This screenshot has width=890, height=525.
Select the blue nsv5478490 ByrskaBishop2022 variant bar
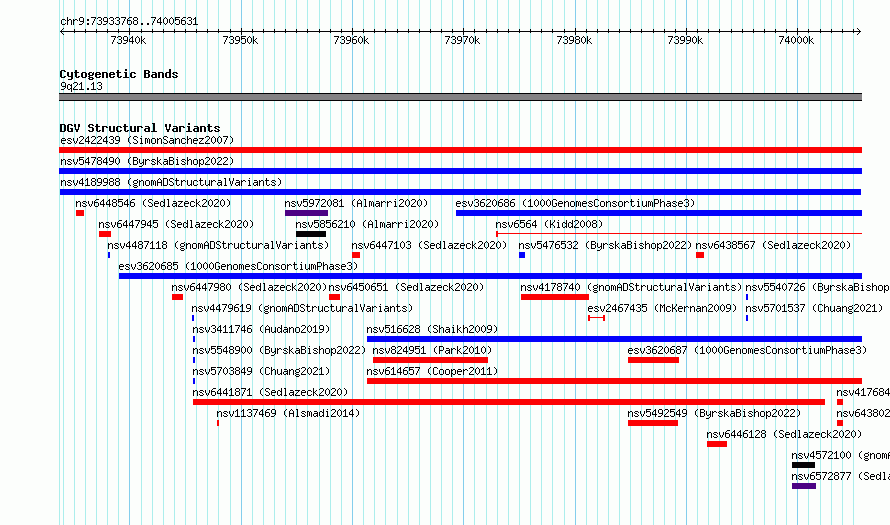tap(460, 171)
